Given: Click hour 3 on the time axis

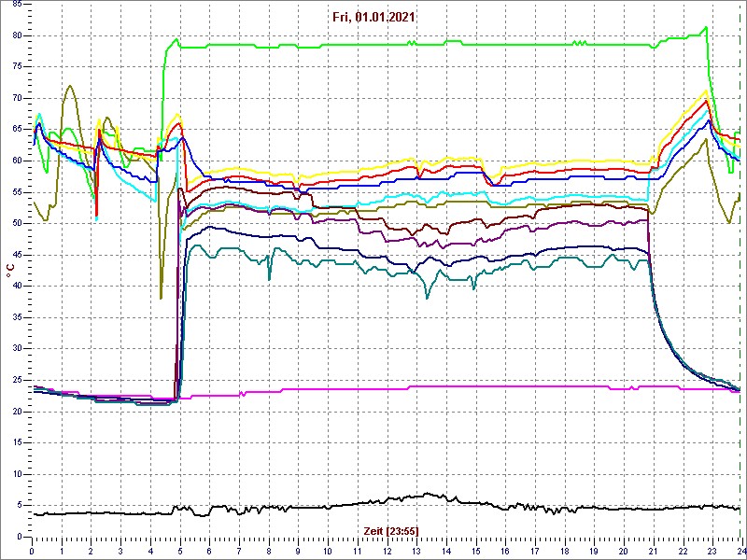Looking at the screenshot, I should point(120,551).
